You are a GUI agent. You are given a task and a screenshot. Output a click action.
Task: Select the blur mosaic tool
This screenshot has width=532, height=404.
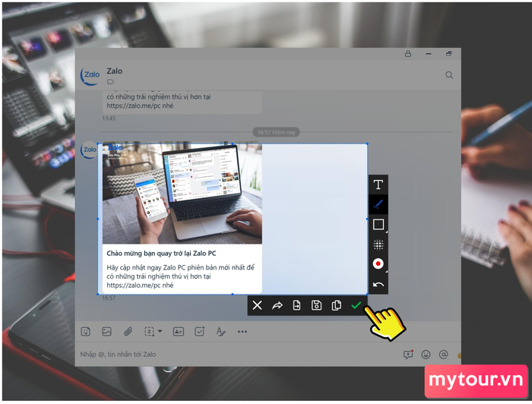pos(378,245)
